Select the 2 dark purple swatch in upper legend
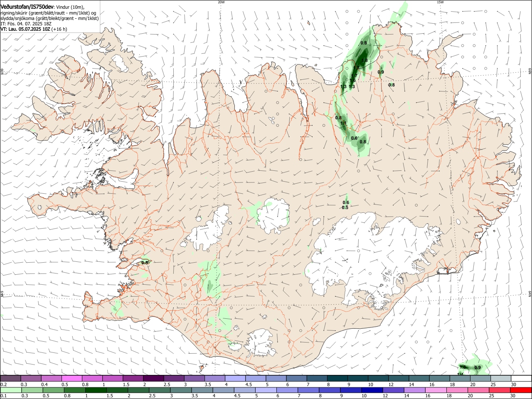The image size is (532, 399). point(153,378)
